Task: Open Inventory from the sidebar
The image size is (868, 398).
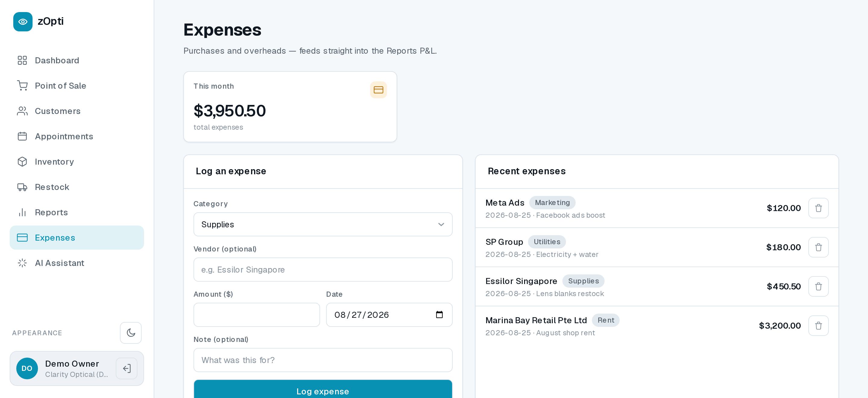Action: 77,161
